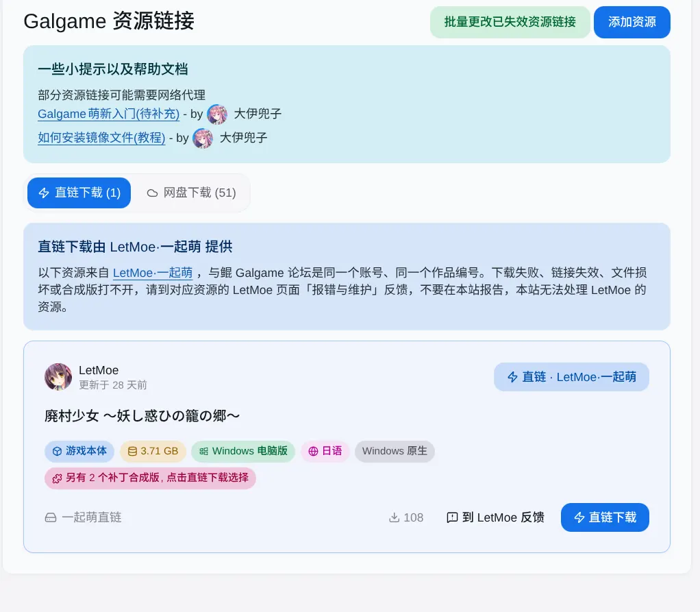Viewport: 700px width, 612px height.
Task: Click the 直链 · LetMoe·一起萌 badge
Action: click(x=571, y=377)
